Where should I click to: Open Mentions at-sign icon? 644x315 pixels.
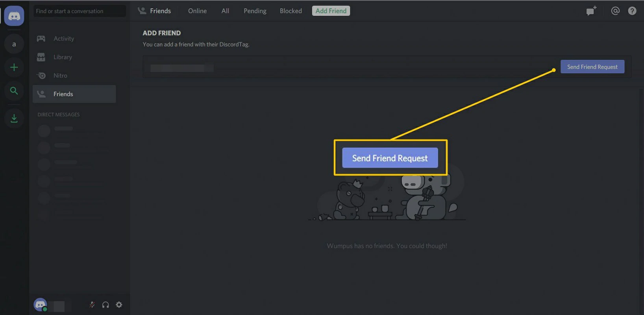point(615,11)
